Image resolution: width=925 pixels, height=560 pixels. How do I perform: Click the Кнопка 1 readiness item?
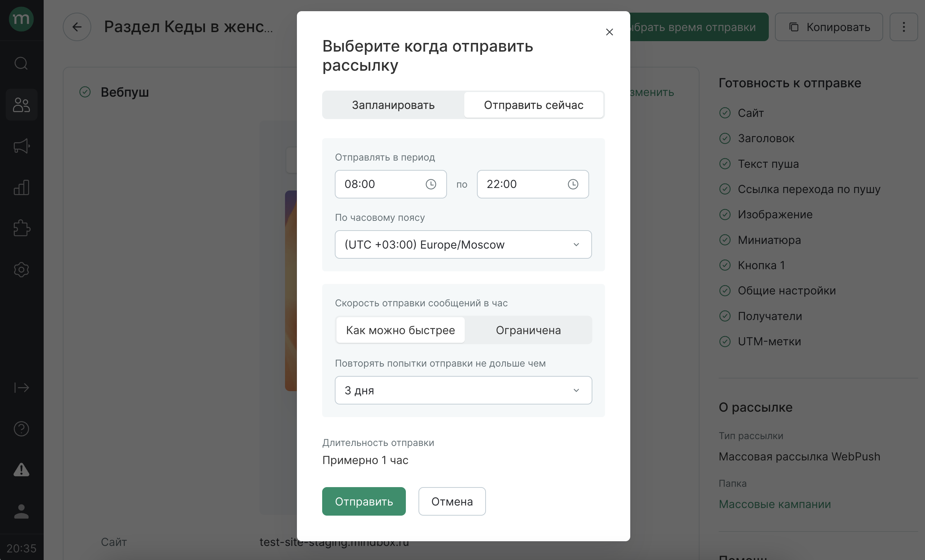tap(761, 265)
